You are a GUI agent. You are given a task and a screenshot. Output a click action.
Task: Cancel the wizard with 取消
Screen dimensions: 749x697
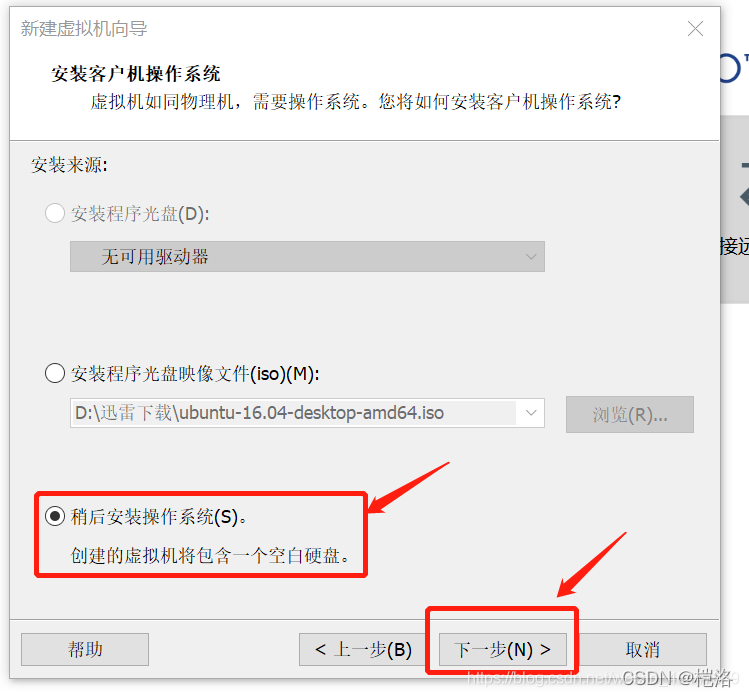click(x=642, y=649)
